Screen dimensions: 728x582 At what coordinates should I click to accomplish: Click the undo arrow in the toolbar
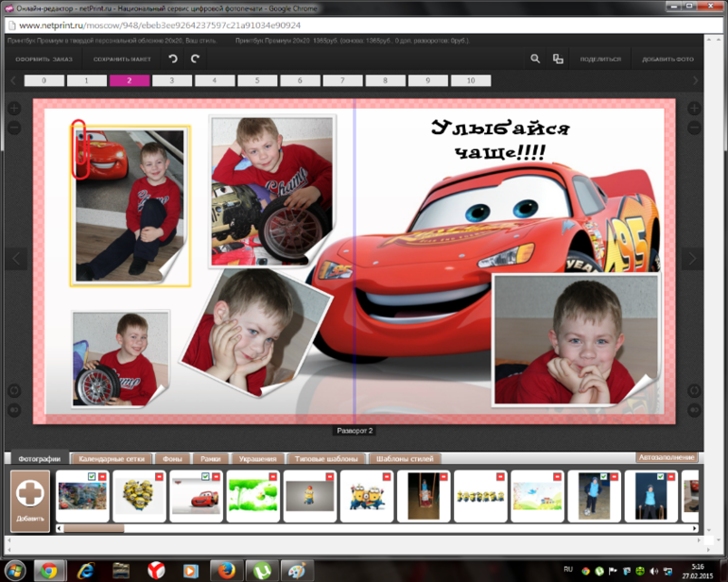(x=172, y=59)
